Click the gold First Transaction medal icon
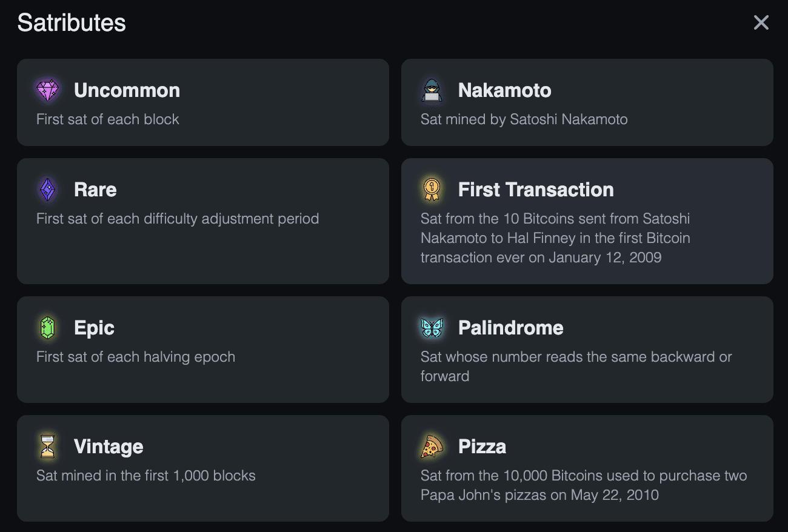The image size is (788, 532). click(x=432, y=190)
